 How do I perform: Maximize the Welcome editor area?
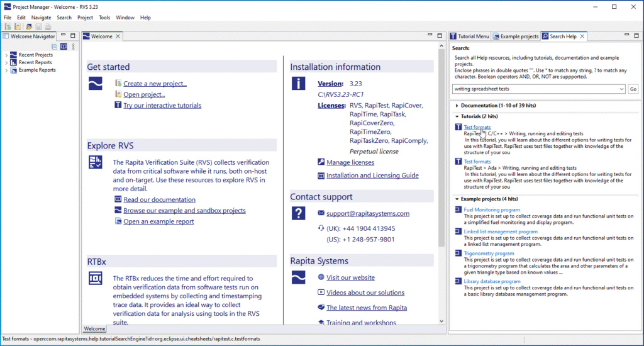pyautogui.click(x=440, y=36)
